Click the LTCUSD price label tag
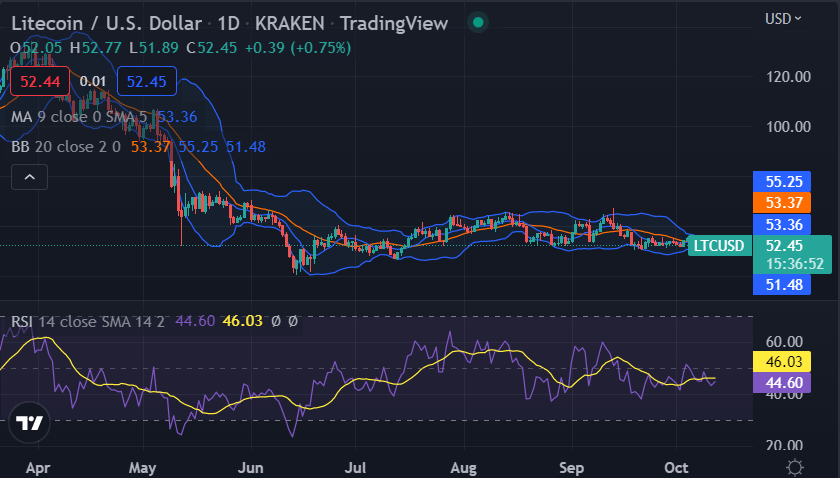This screenshot has width=840, height=478. (x=719, y=246)
